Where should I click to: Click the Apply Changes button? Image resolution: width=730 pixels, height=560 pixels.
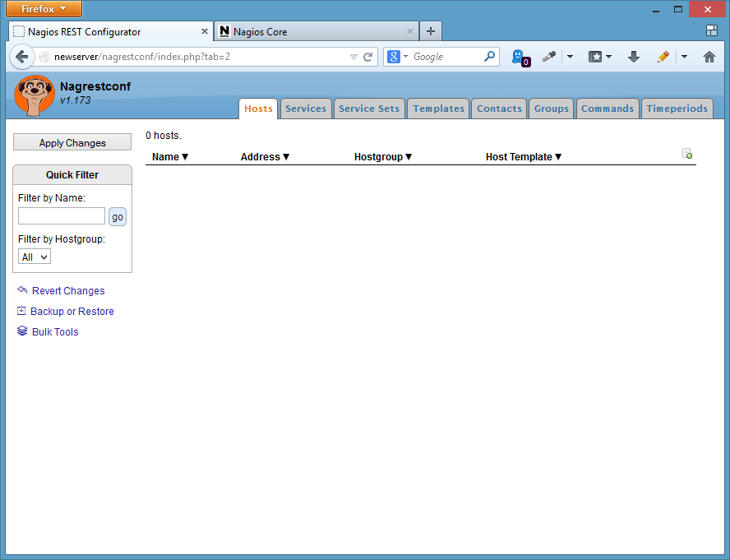point(72,142)
